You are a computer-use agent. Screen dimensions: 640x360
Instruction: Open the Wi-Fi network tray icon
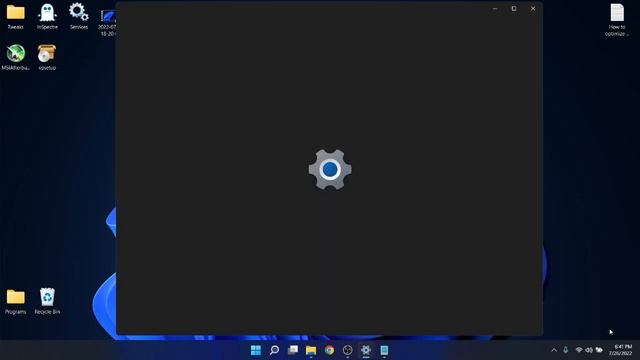click(579, 350)
